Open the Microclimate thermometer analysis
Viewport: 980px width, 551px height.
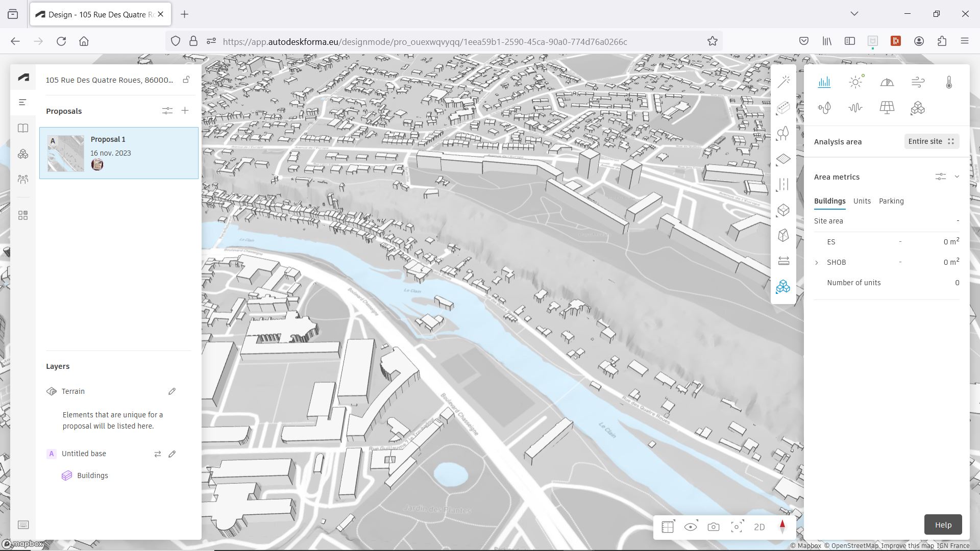point(949,82)
